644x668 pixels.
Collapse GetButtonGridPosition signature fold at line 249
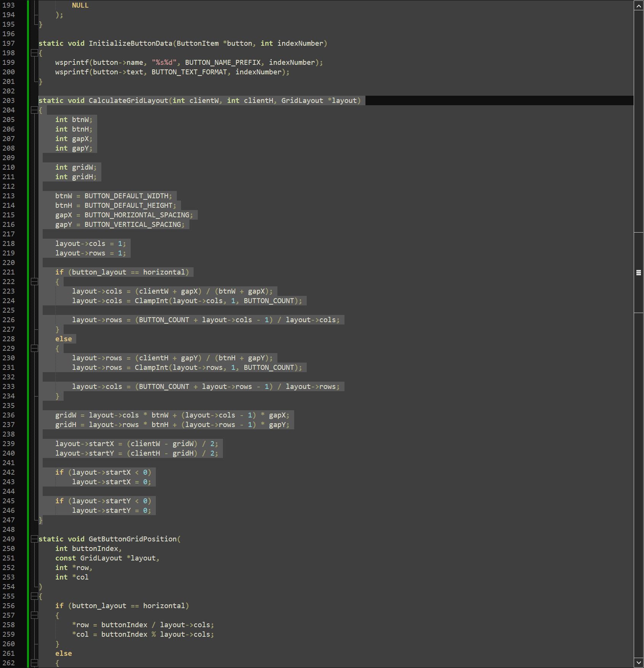point(34,539)
